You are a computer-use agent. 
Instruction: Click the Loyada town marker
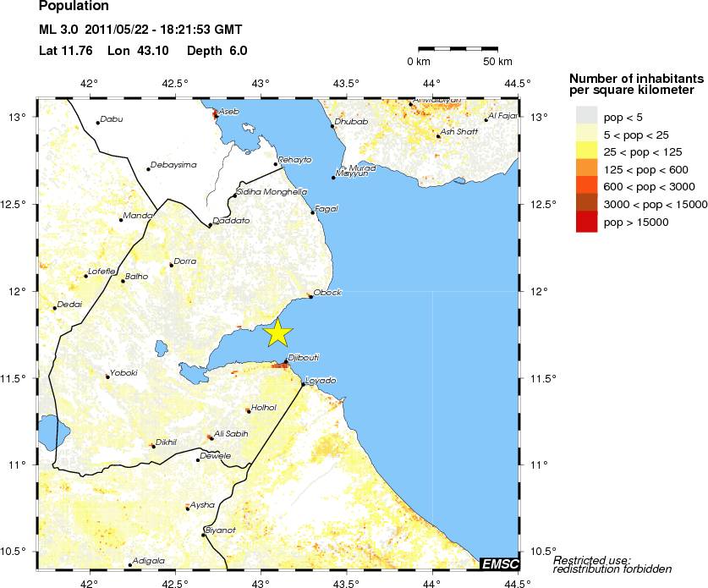303,384
